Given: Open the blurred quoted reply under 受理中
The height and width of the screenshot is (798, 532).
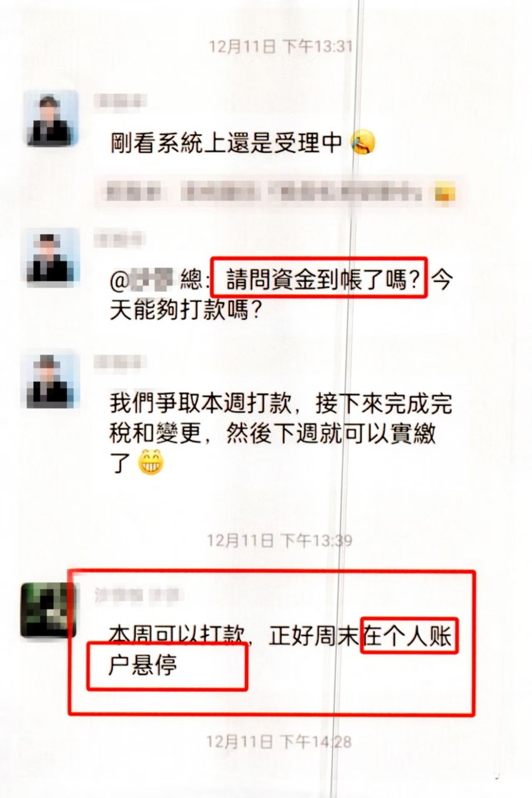Looking at the screenshot, I should pyautogui.click(x=278, y=193).
